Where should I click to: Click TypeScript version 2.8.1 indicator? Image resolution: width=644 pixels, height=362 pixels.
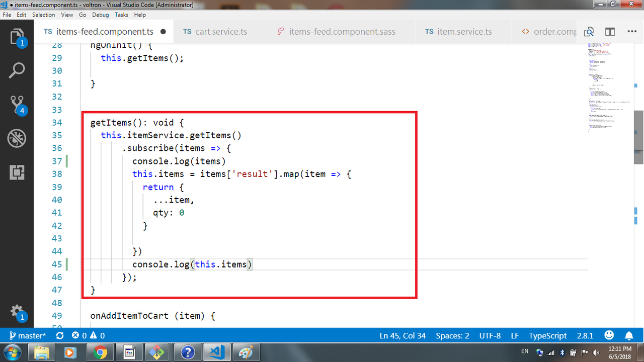click(x=585, y=335)
